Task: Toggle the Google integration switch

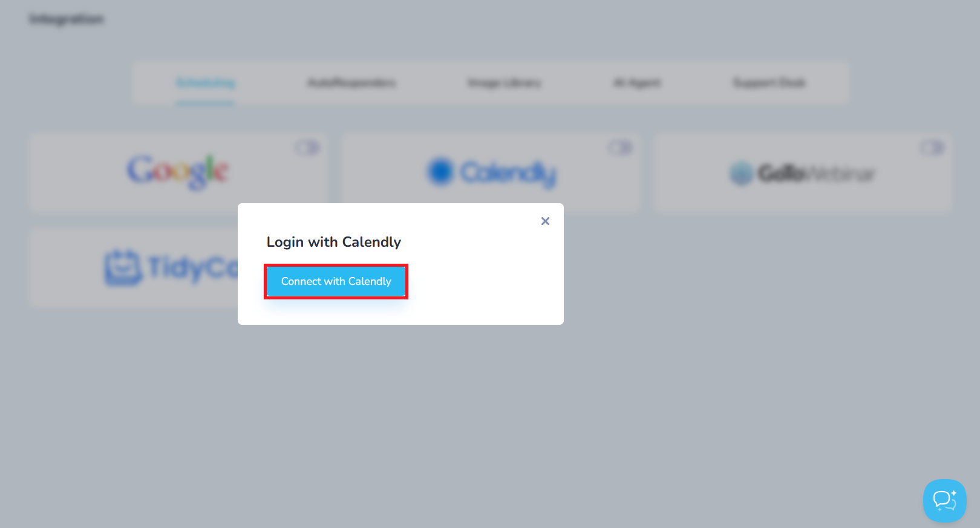Action: 307,148
